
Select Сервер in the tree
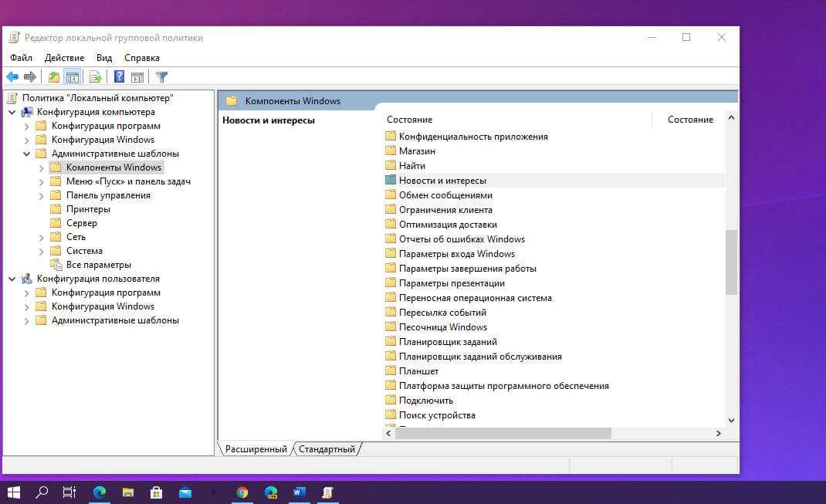[x=82, y=223]
